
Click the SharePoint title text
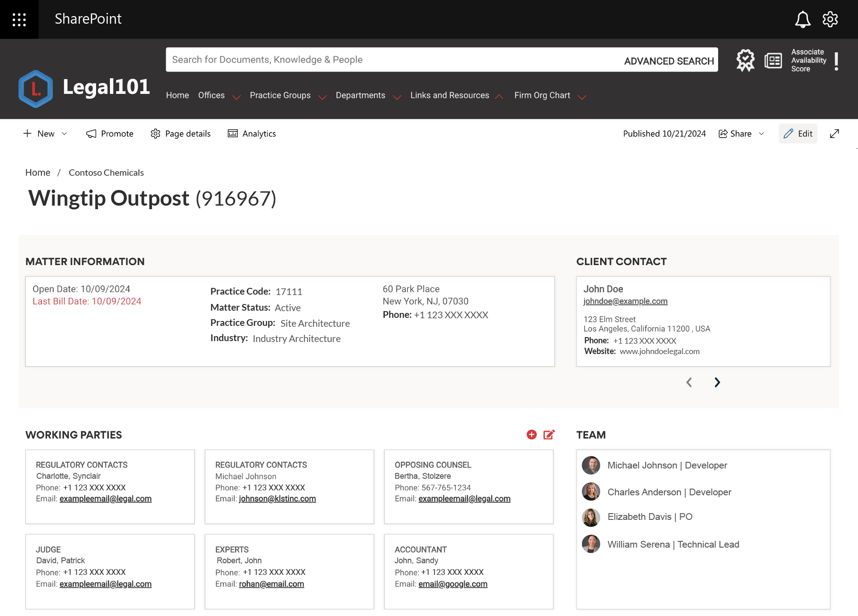tap(88, 19)
